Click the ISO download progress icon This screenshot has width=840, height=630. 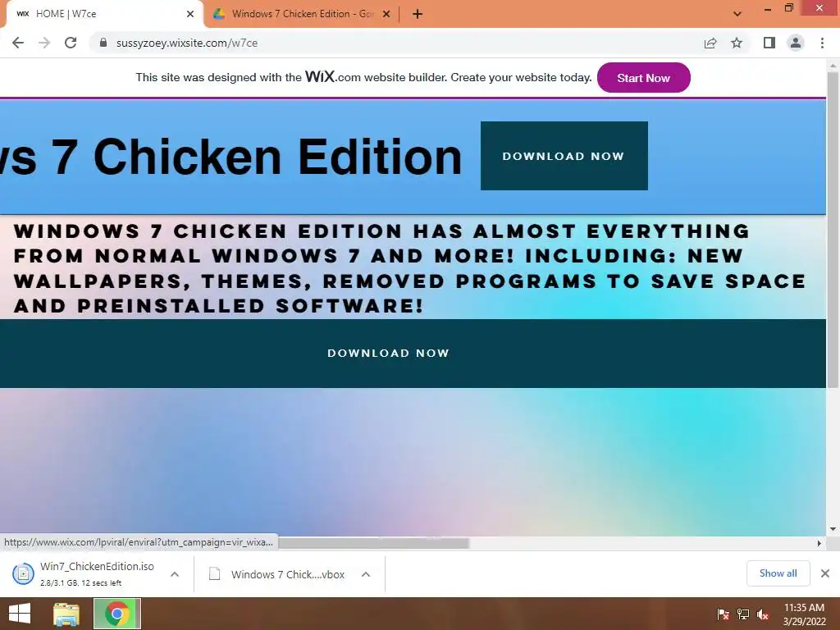point(23,573)
